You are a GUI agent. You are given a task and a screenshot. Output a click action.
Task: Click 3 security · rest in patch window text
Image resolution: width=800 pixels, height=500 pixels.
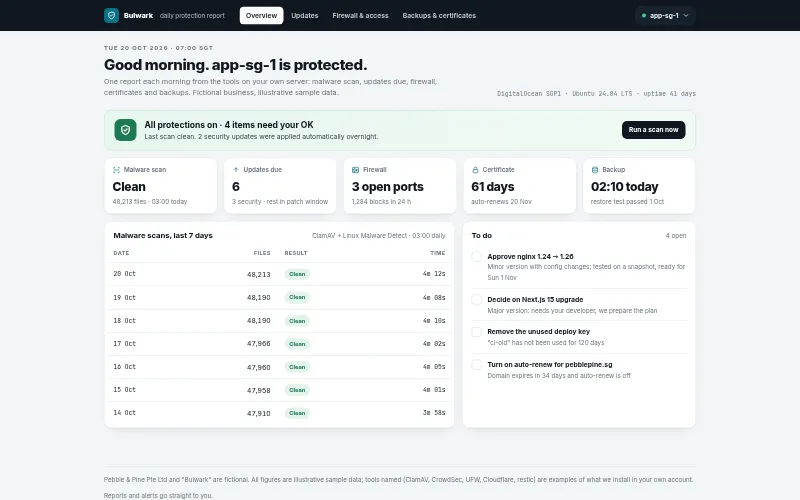pos(280,202)
